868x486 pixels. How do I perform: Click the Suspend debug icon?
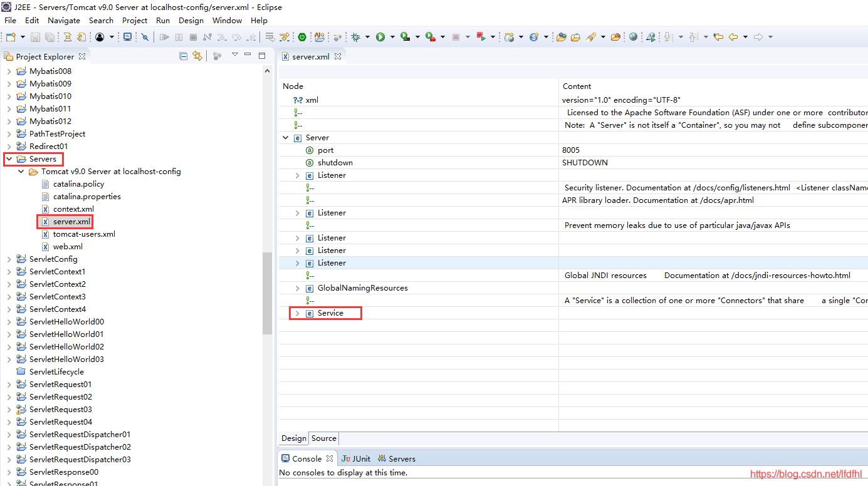179,38
